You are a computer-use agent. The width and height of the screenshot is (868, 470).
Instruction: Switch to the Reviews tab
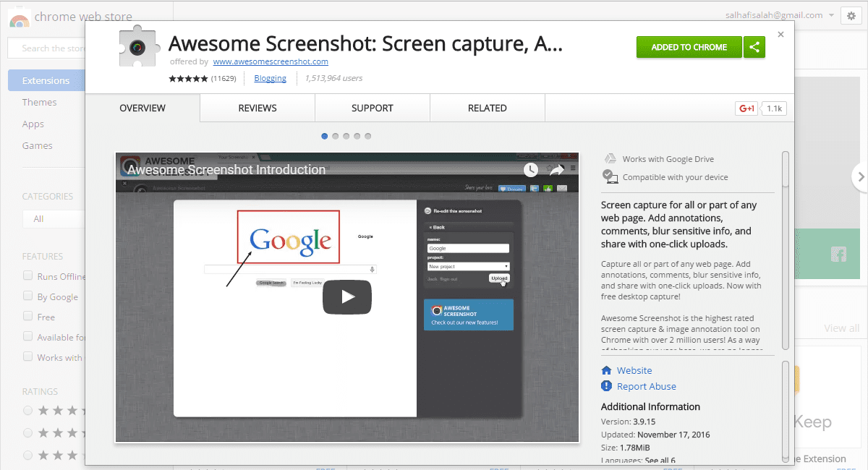pos(258,108)
